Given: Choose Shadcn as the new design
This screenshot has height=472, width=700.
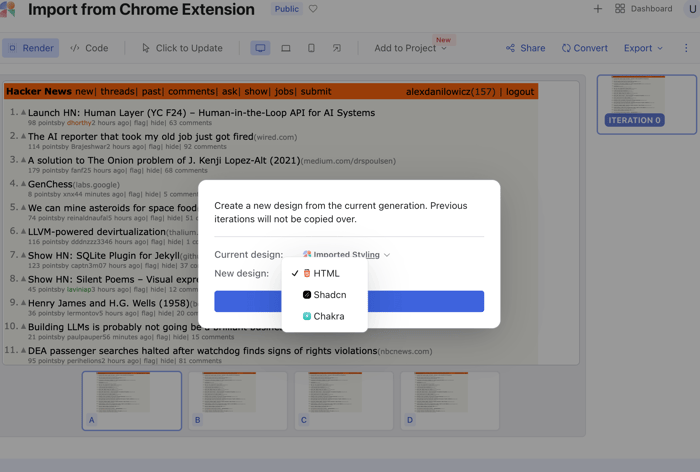Looking at the screenshot, I should click(x=325, y=295).
